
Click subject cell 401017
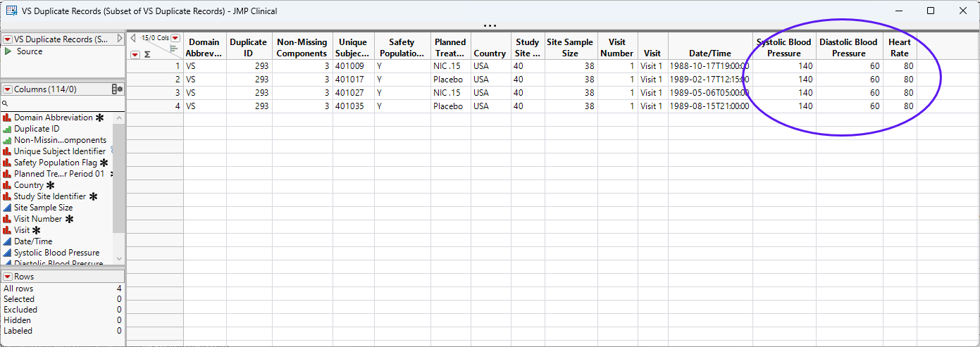click(352, 80)
